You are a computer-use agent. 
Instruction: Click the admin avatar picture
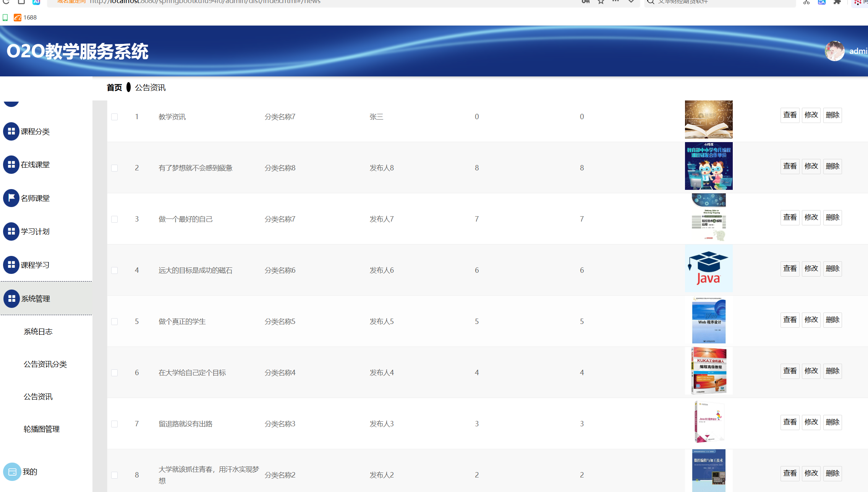coord(834,51)
